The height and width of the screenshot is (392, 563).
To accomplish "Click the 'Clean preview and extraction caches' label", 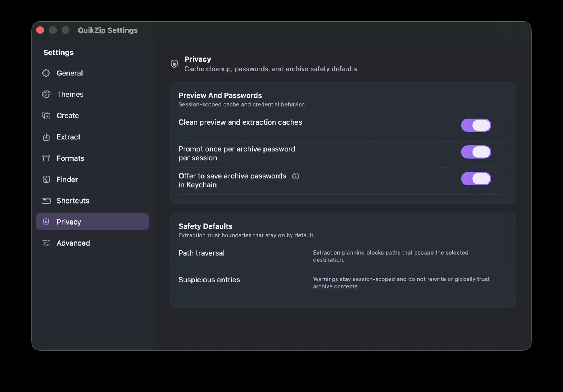I will pyautogui.click(x=240, y=122).
